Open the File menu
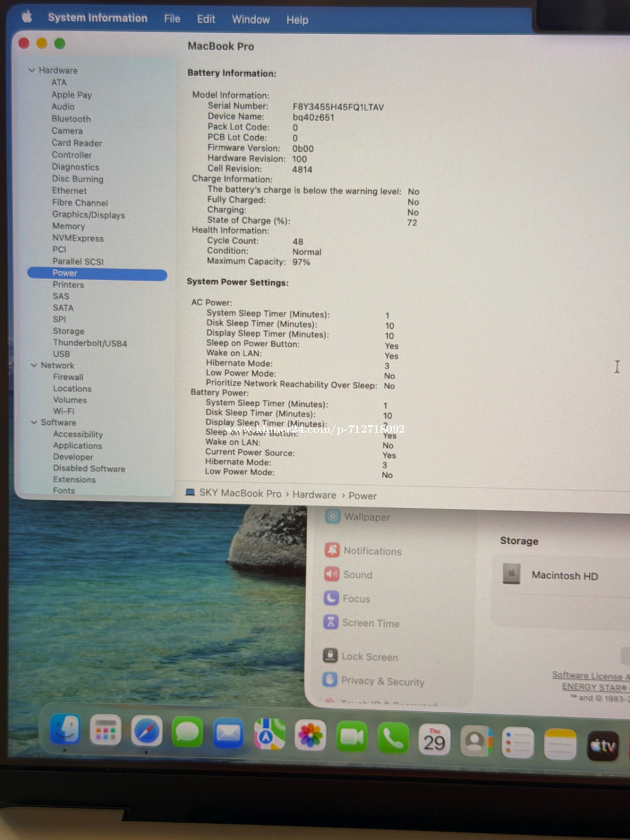Viewport: 630px width, 840px height. pos(172,19)
